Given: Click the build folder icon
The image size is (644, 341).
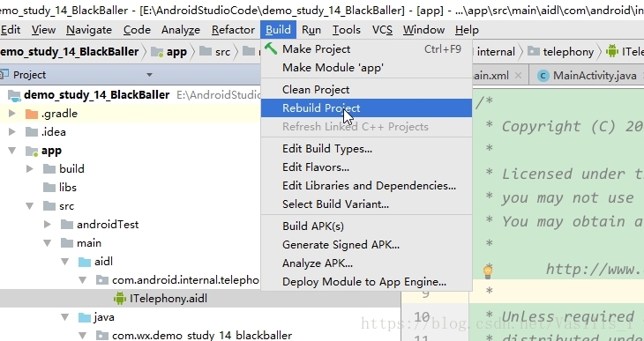Looking at the screenshot, I should click(49, 169).
